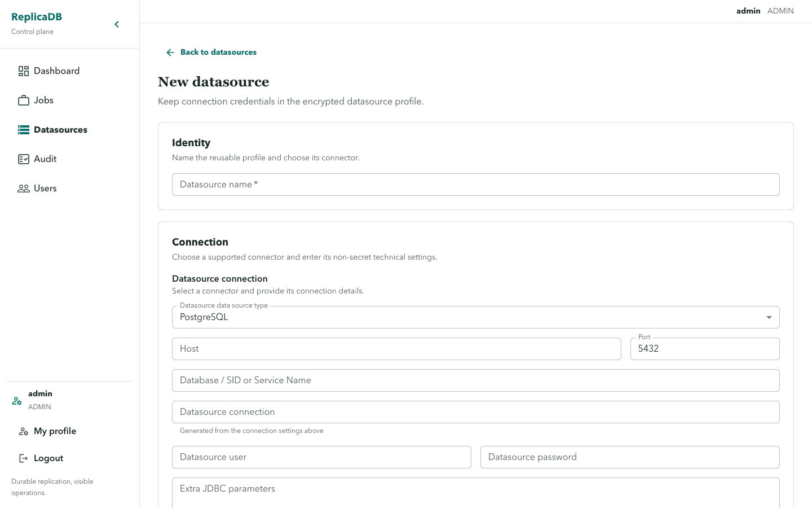The height and width of the screenshot is (508, 812).
Task: Click the Connection section heading
Action: pyautogui.click(x=200, y=242)
